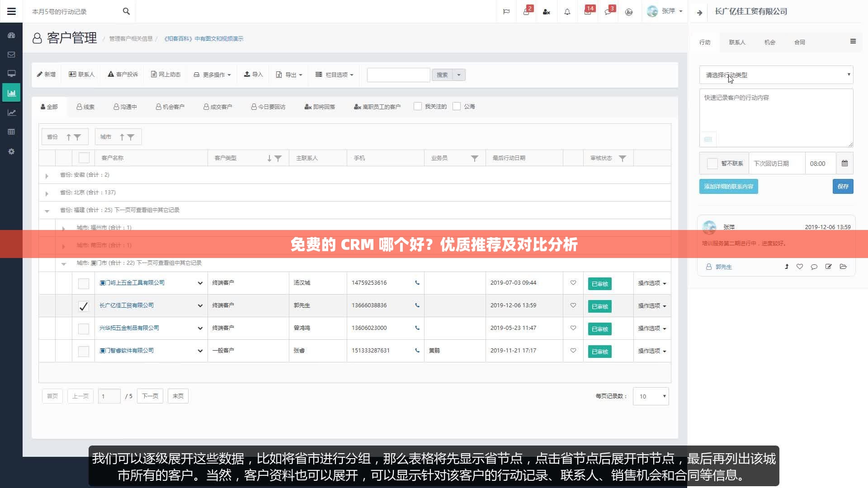Check the 公海 checkbox

[x=457, y=106]
